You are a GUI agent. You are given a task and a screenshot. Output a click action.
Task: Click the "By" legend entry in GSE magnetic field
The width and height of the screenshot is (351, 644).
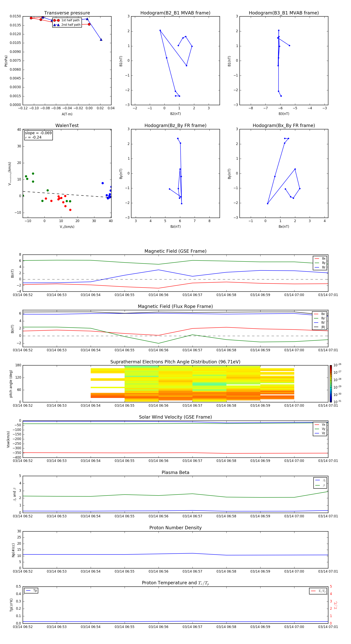pos(320,263)
